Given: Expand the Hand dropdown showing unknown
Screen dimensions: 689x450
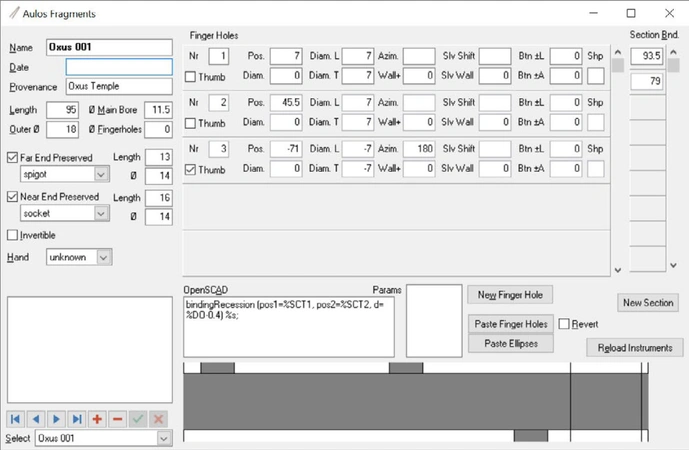Looking at the screenshot, I should (104, 257).
